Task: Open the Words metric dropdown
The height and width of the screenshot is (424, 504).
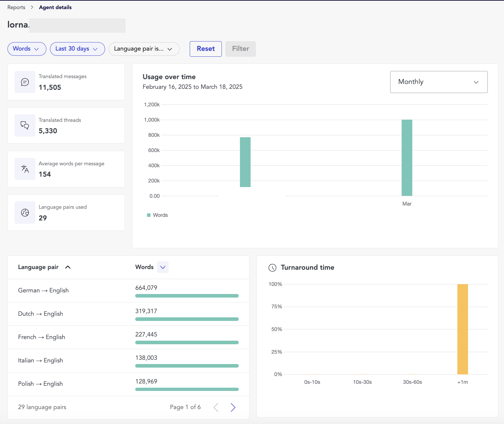Action: click(27, 49)
